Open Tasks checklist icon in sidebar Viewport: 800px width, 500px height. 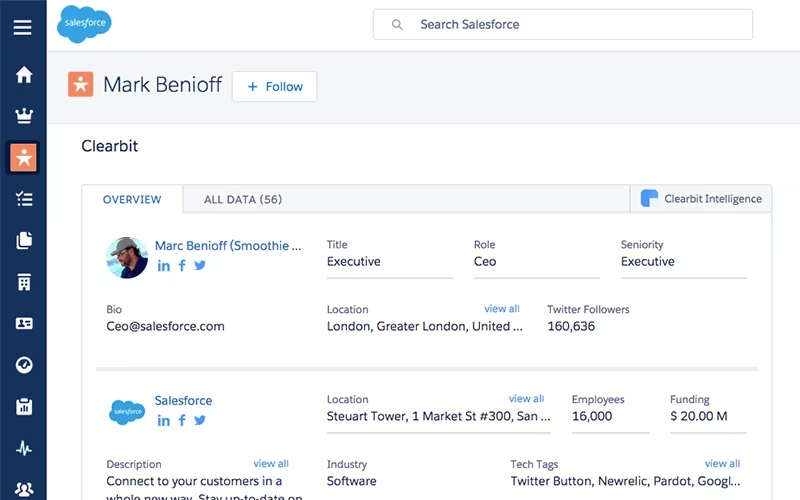pos(23,199)
